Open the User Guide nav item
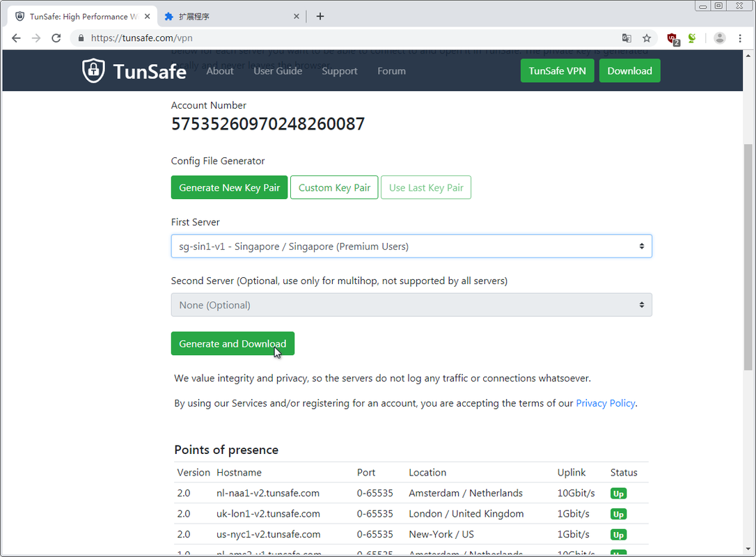 pyautogui.click(x=278, y=71)
